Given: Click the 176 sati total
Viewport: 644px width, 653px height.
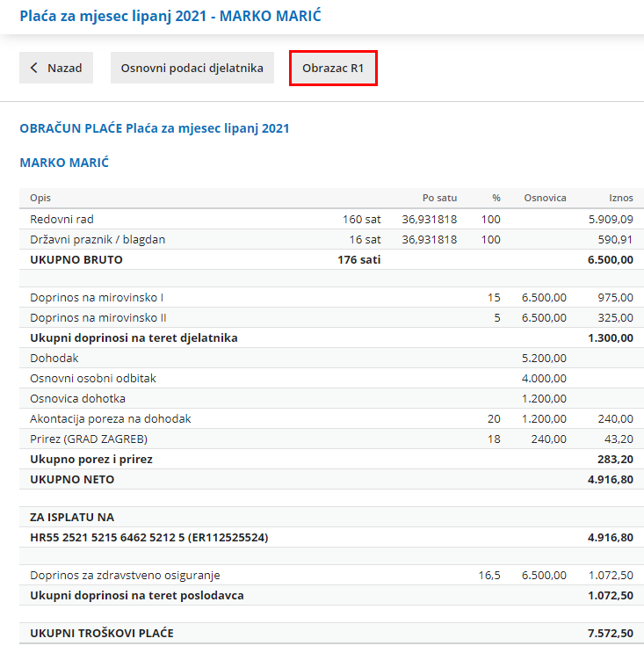Looking at the screenshot, I should 358,259.
